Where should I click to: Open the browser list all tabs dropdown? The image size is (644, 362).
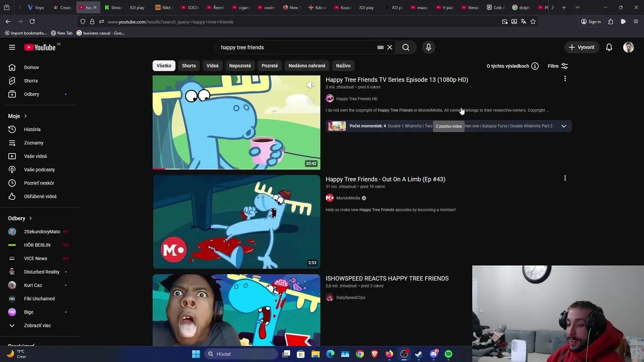577,8
